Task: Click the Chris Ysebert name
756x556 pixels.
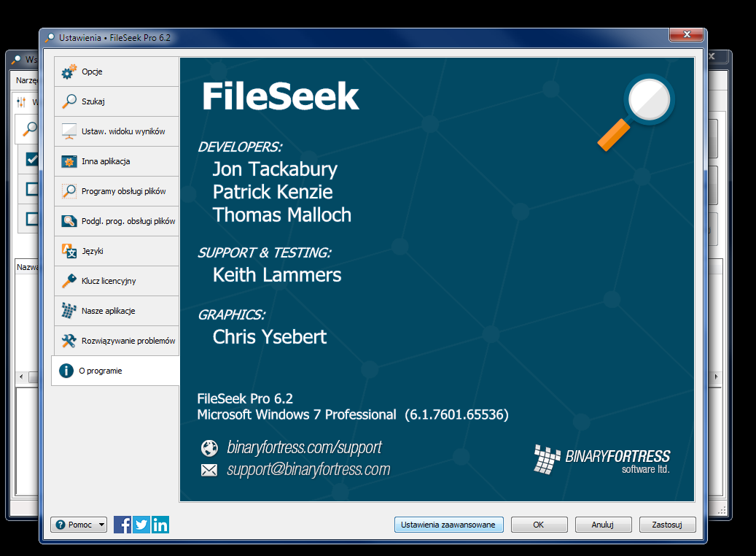Action: 270,337
